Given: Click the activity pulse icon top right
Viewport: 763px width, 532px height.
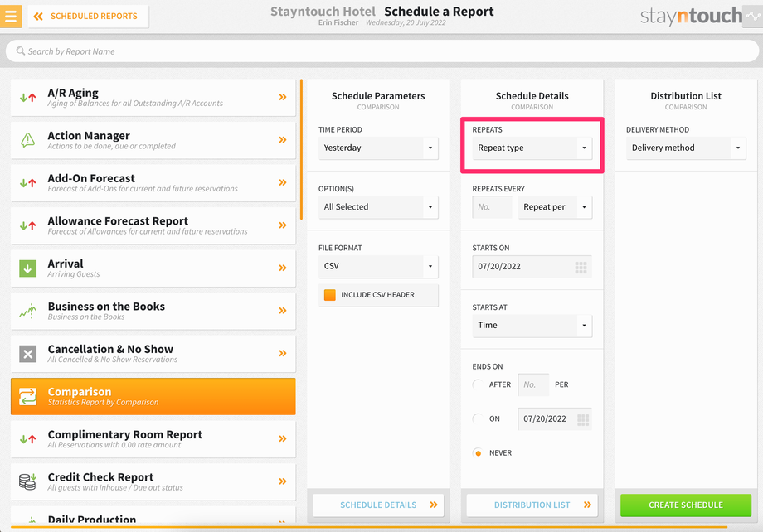Looking at the screenshot, I should click(753, 16).
